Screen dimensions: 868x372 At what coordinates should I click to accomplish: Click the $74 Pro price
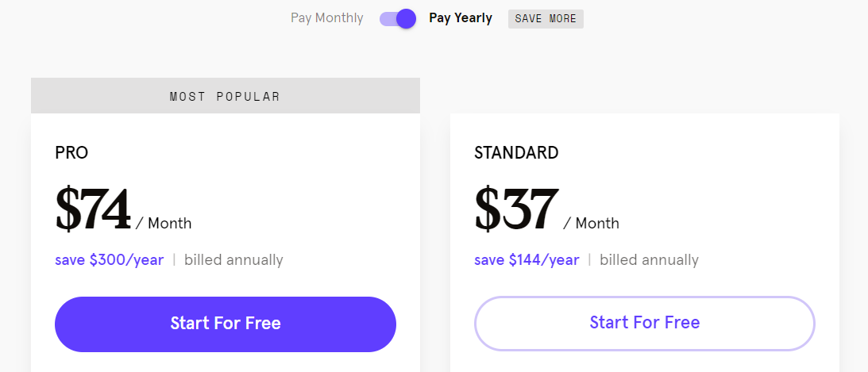coord(93,209)
